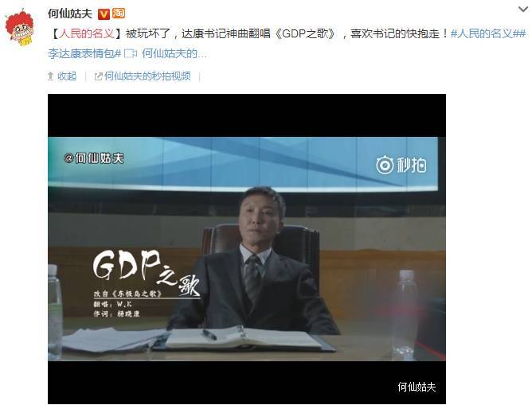532x405 pixels.
Task: Click the 淘 Taobao badge icon
Action: point(119,14)
